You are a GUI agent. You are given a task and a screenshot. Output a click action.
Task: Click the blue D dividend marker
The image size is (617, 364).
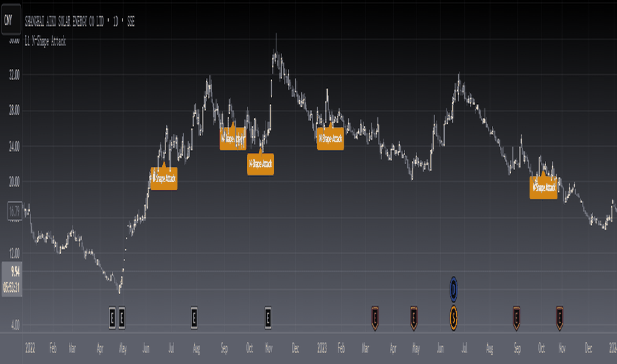453,289
